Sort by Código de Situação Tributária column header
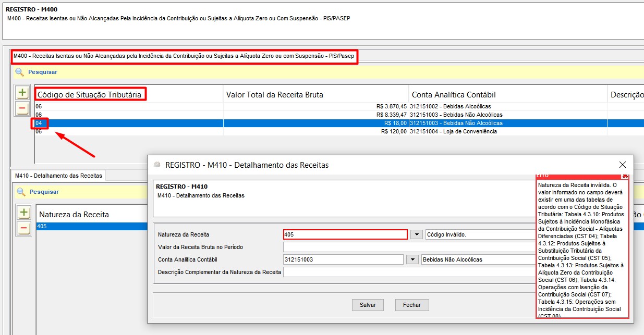This screenshot has height=335, width=644. pyautogui.click(x=129, y=94)
